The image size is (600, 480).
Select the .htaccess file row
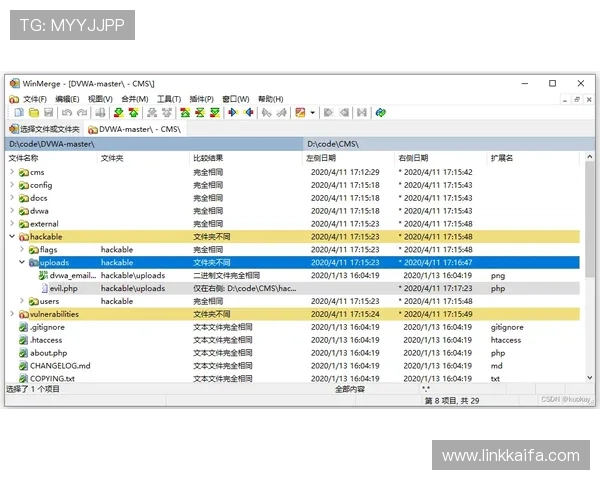[x=293, y=340]
